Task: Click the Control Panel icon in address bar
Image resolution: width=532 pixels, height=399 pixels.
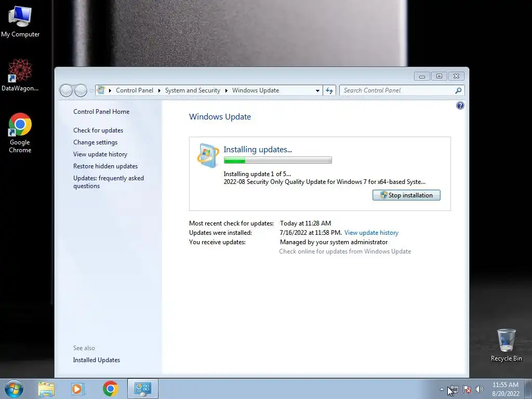Action: tap(101, 90)
